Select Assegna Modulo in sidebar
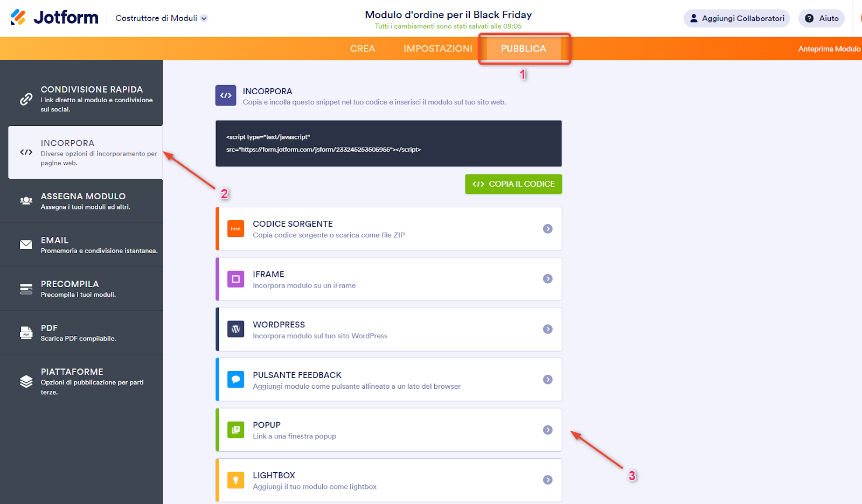This screenshot has width=862, height=504. (81, 201)
